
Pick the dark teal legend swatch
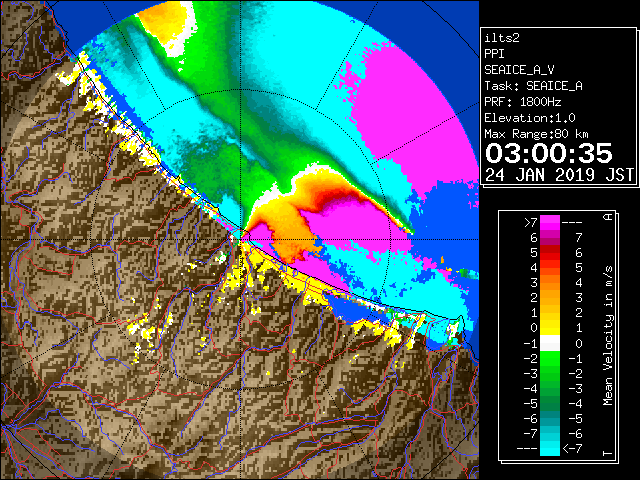550,418
